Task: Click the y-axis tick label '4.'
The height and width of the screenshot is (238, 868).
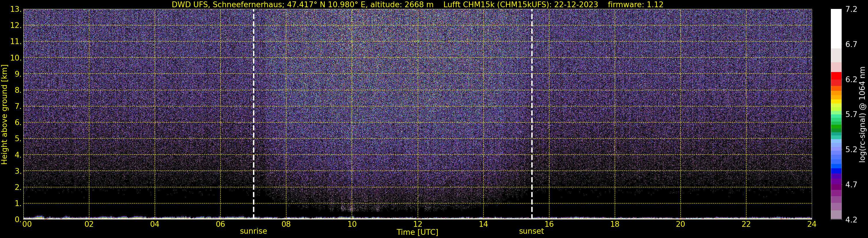Action: coord(18,155)
